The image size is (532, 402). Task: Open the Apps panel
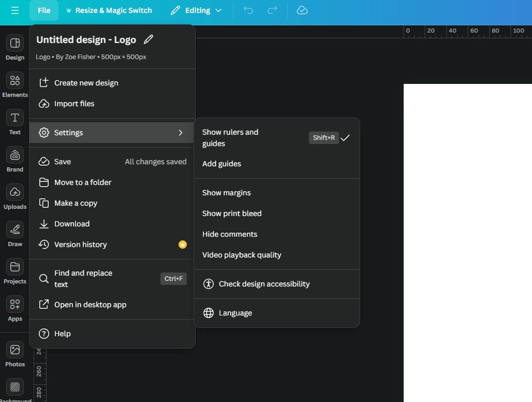coord(14,308)
